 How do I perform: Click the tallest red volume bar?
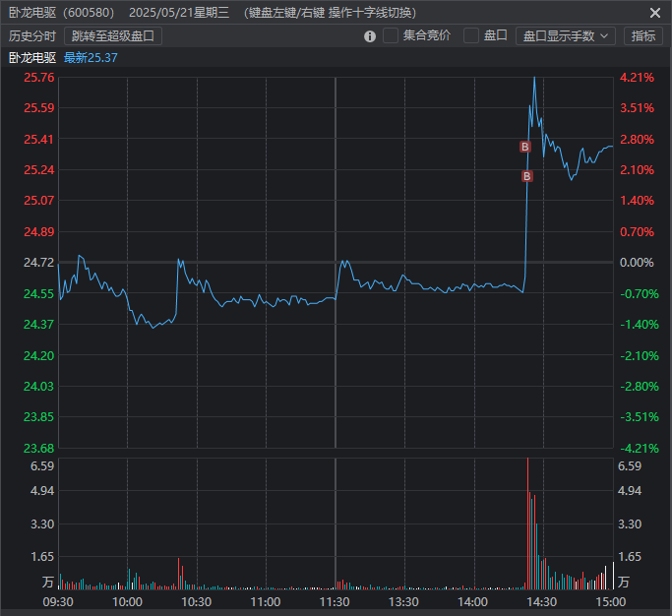(527, 522)
